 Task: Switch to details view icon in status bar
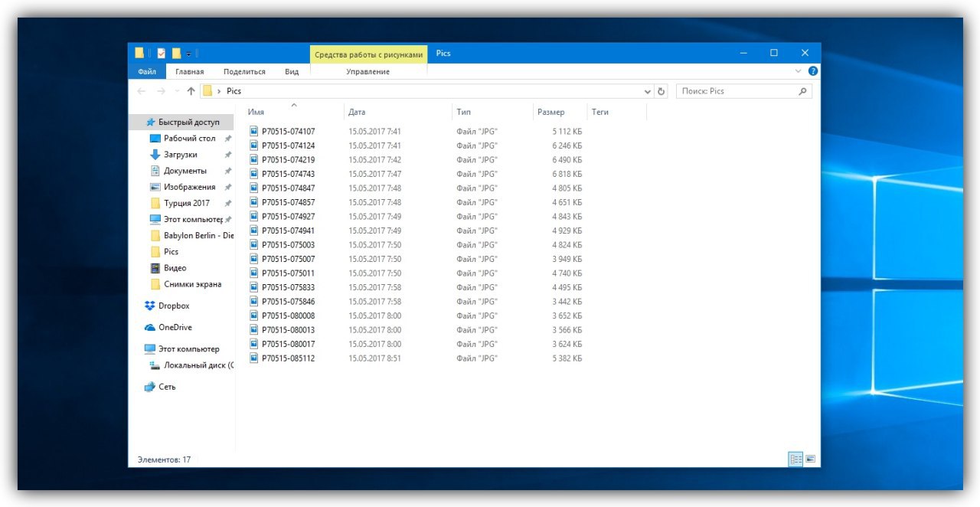coord(795,459)
